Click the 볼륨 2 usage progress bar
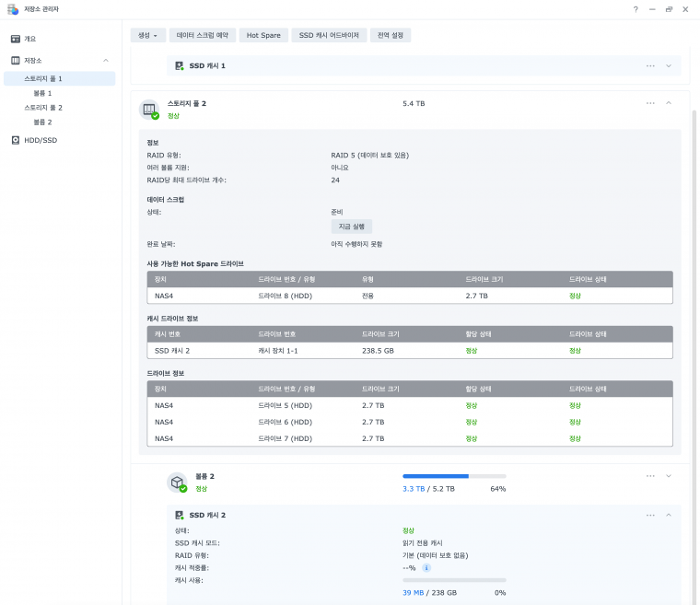This screenshot has width=700, height=605. 454,476
